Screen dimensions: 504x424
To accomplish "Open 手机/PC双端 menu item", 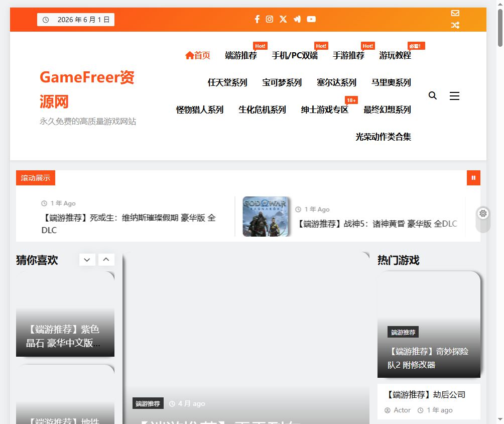I will (295, 55).
